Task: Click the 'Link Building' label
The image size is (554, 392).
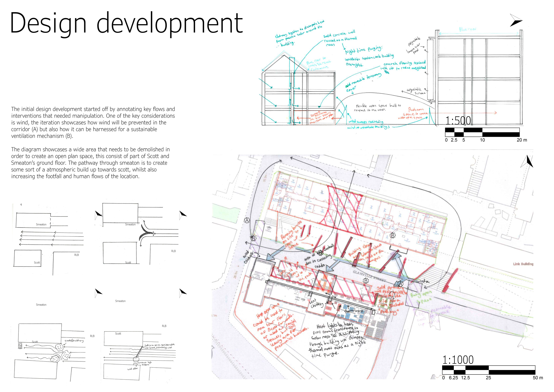Action: [523, 264]
